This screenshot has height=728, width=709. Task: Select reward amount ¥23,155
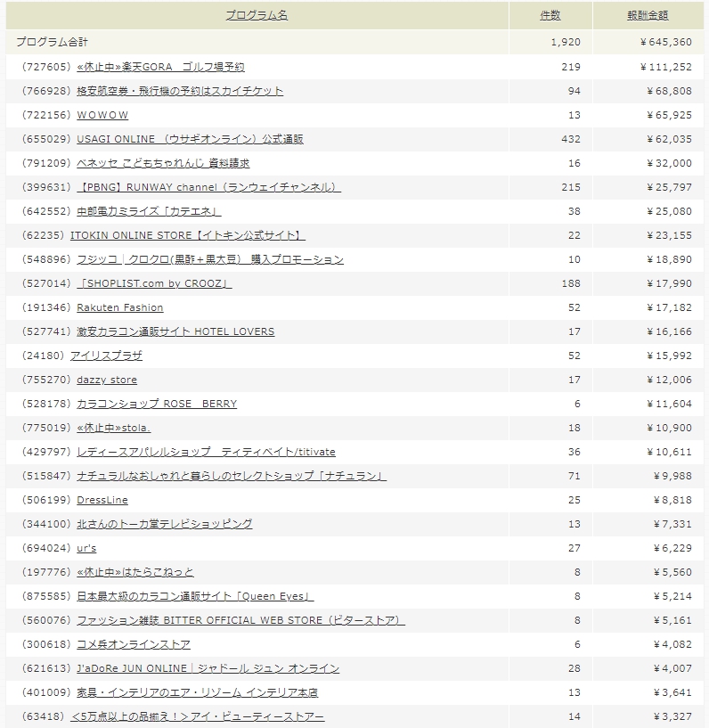click(x=670, y=236)
